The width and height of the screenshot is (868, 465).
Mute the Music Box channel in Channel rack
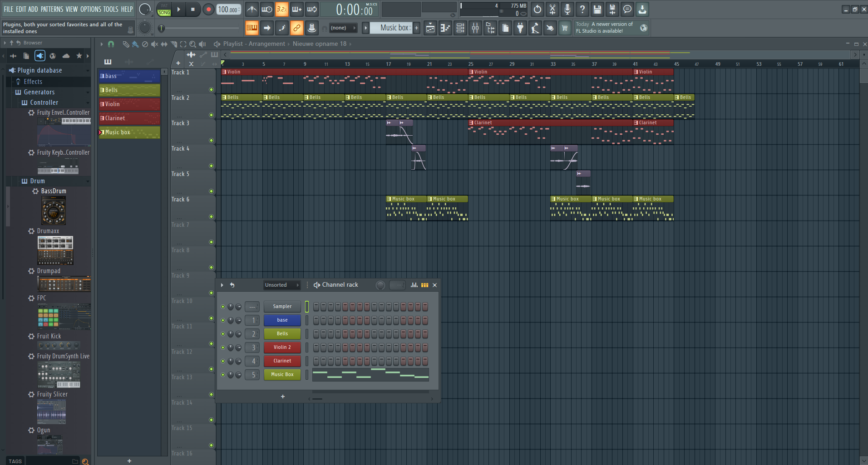[223, 375]
